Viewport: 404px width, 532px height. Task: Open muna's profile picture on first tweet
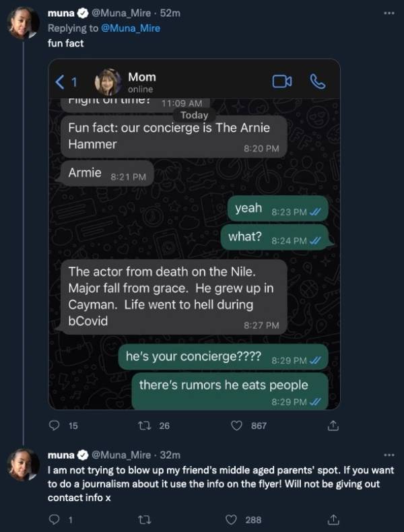pyautogui.click(x=23, y=24)
